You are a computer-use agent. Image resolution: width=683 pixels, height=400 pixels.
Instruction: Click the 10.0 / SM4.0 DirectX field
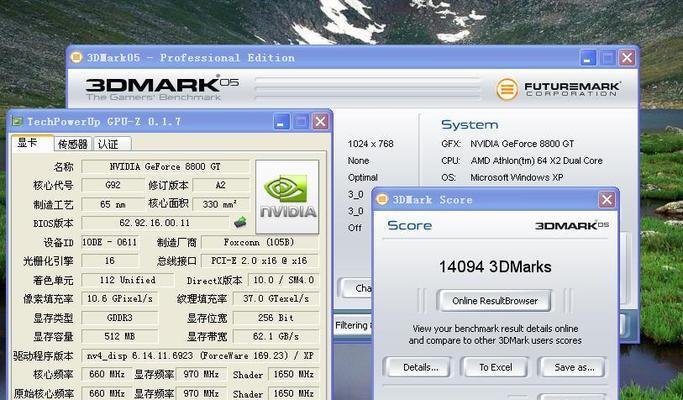284,280
